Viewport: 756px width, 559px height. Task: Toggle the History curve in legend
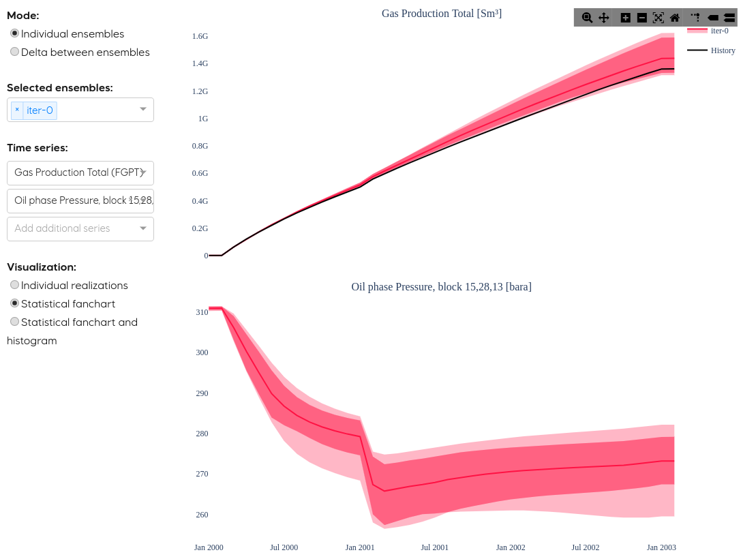724,50
